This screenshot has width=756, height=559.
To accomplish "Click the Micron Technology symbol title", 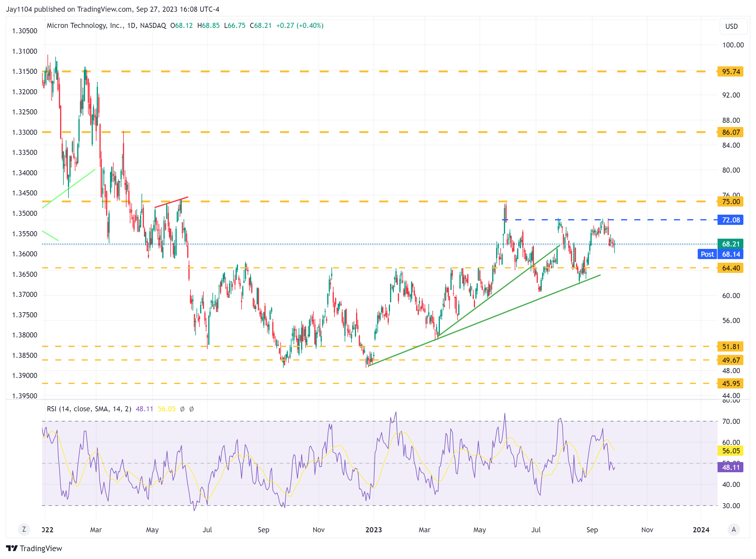I will point(106,26).
